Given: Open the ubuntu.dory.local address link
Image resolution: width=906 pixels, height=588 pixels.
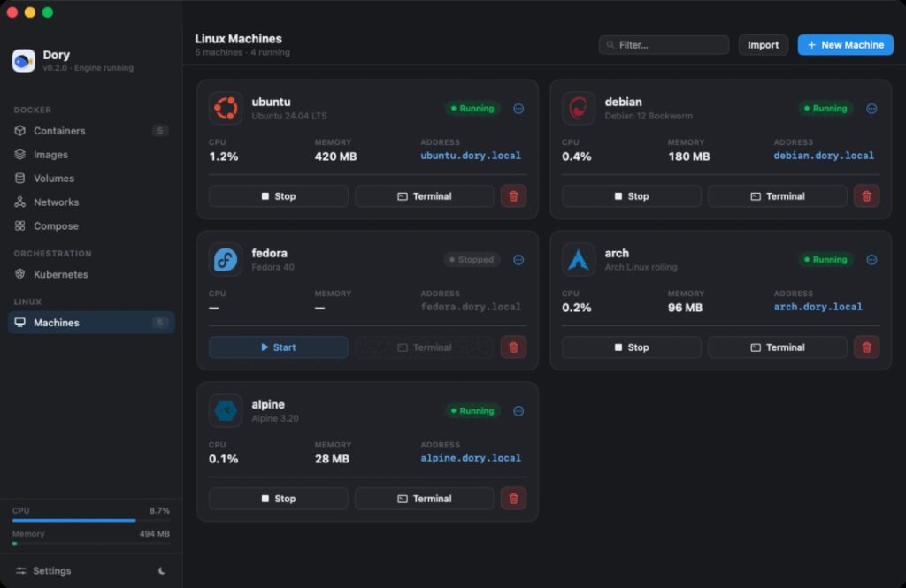Looking at the screenshot, I should pyautogui.click(x=471, y=156).
